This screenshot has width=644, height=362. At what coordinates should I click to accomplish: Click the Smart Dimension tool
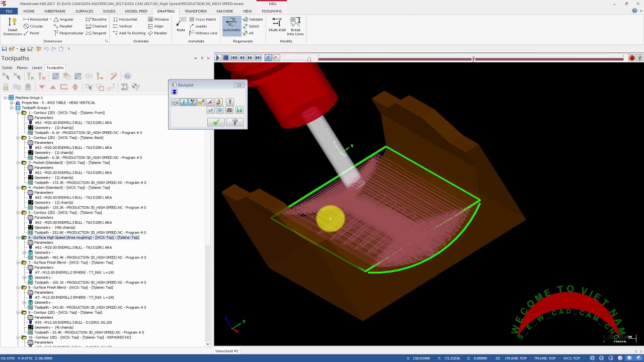[x=12, y=26]
